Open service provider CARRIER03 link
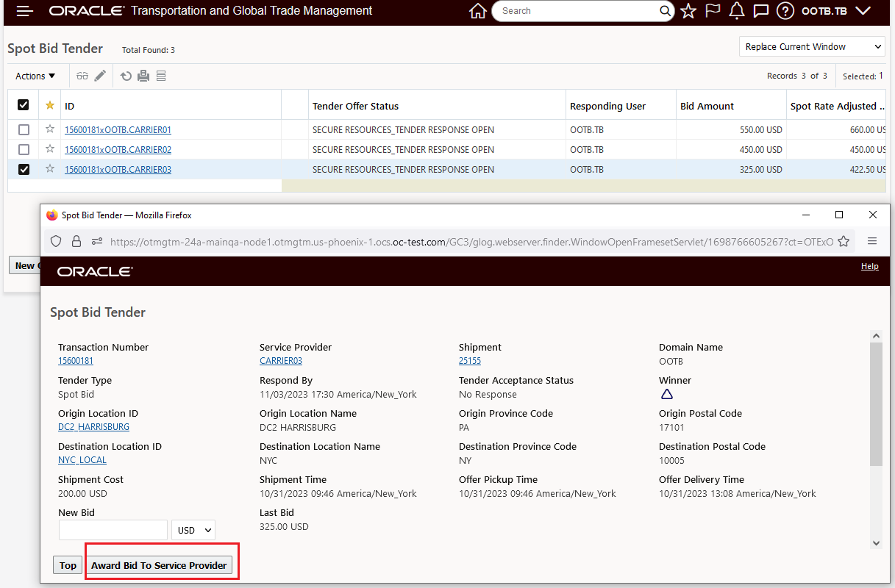This screenshot has height=588, width=895. (281, 361)
